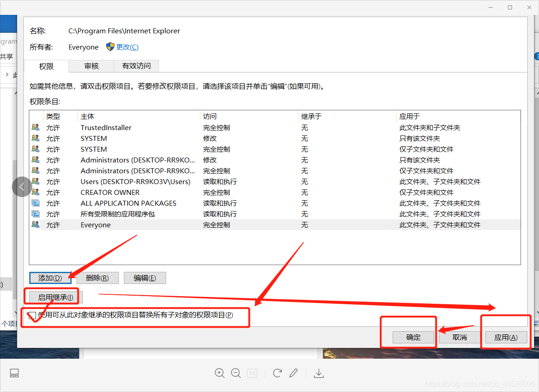Check 使用可从此对象继承的权限项目替换 checkbox
539x392 pixels.
point(32,315)
